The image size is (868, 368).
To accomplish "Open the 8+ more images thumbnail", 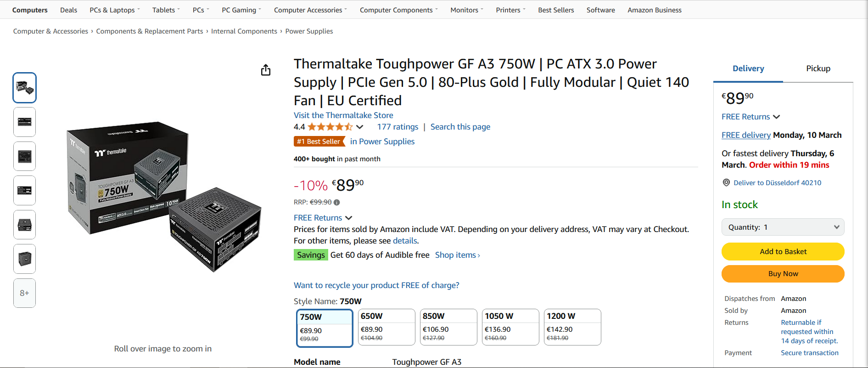I will 25,293.
